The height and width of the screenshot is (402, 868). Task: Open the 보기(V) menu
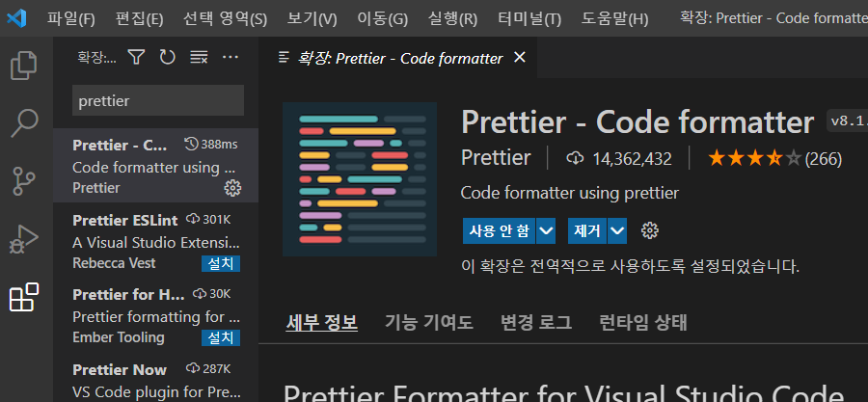click(x=312, y=19)
